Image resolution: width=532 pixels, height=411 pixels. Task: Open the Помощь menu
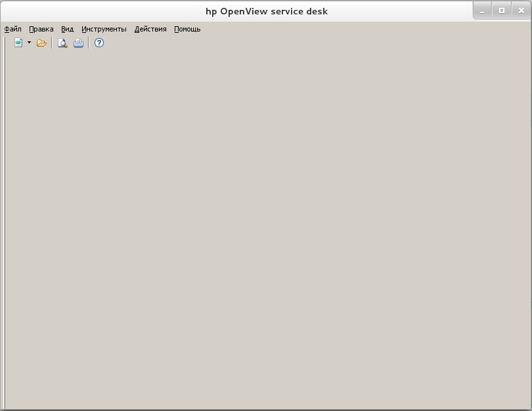[187, 29]
